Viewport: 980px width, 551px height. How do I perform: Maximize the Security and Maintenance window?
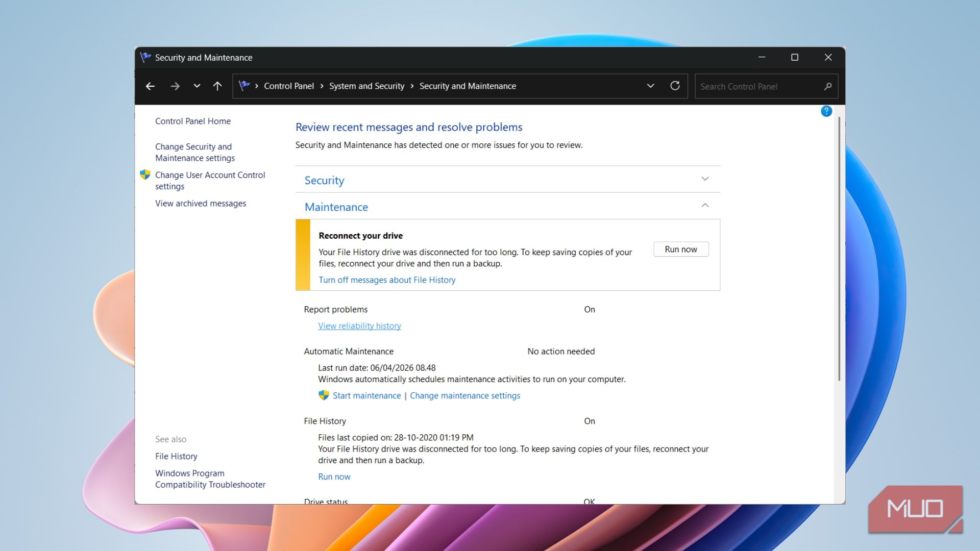[x=795, y=57]
